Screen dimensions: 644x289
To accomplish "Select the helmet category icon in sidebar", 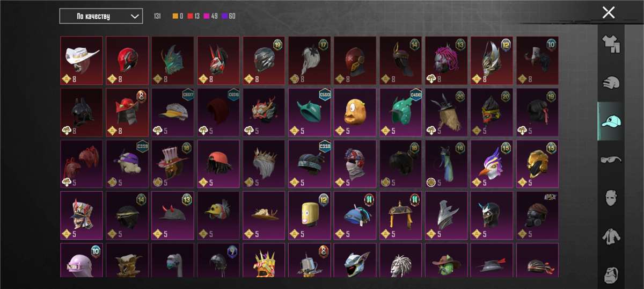I will [x=611, y=83].
